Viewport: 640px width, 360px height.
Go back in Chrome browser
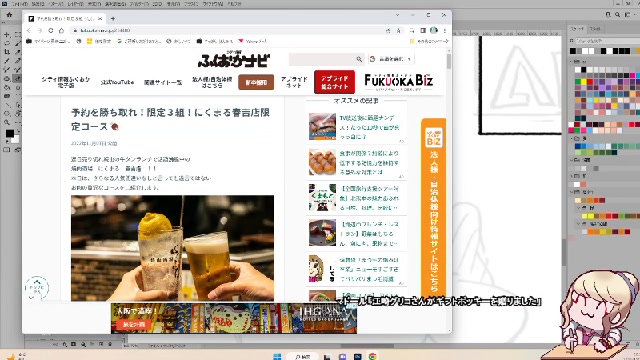[29, 31]
